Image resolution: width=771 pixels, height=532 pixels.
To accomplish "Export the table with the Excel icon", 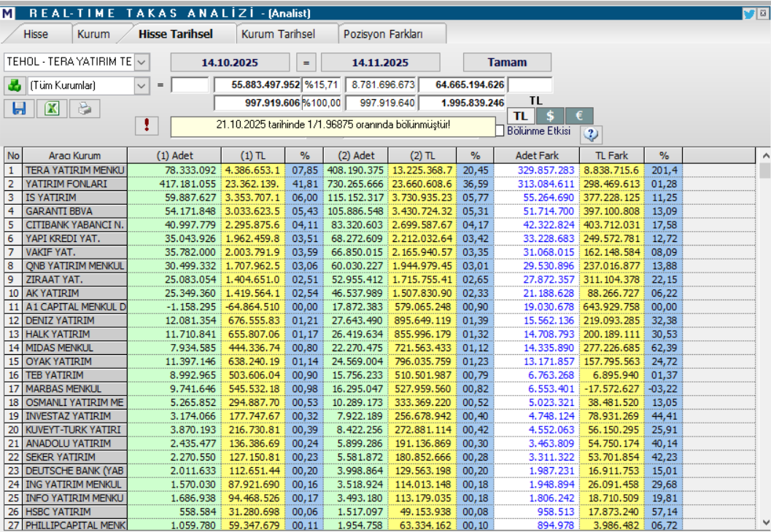I will coord(53,109).
